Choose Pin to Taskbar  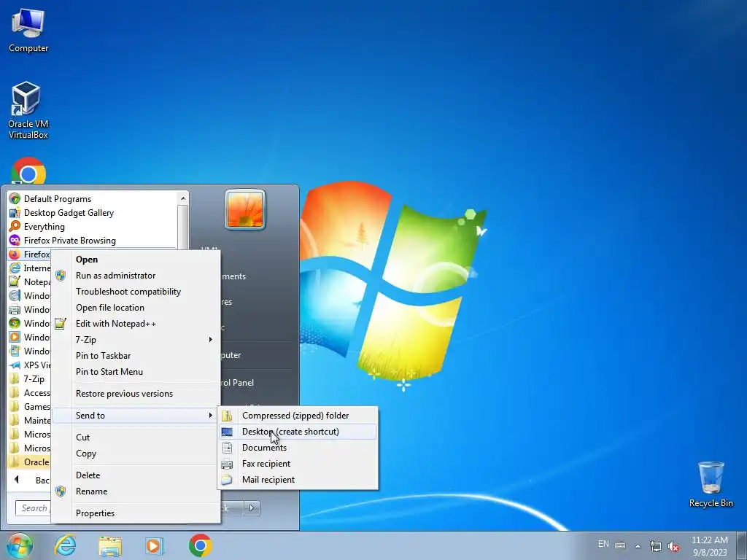click(136, 356)
